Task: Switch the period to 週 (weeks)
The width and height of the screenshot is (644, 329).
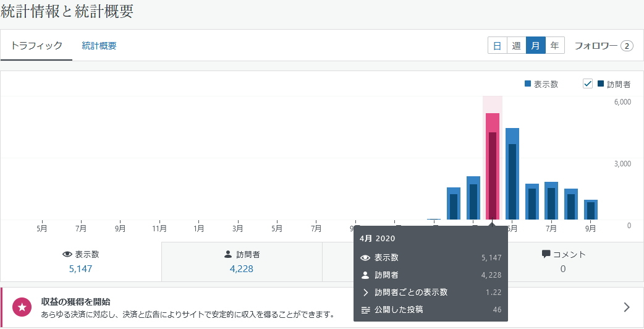Action: [516, 46]
